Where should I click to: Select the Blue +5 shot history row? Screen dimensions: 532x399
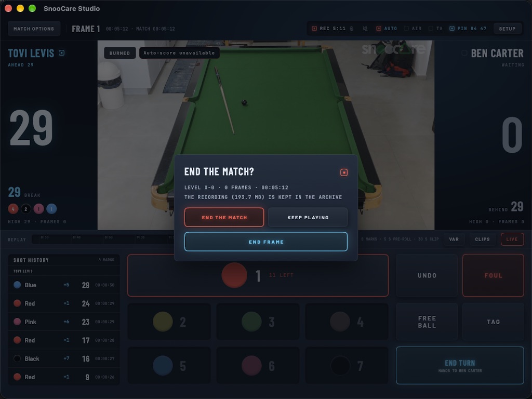pyautogui.click(x=64, y=285)
